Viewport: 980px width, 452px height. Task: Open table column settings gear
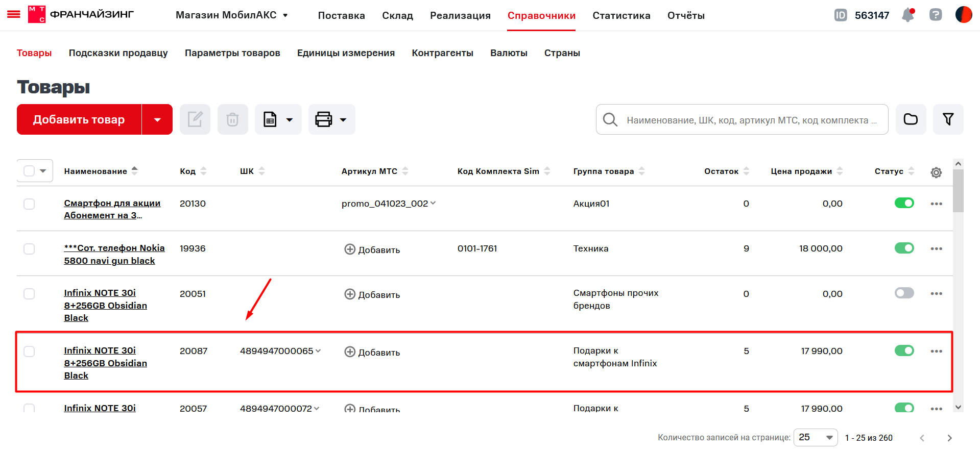936,172
